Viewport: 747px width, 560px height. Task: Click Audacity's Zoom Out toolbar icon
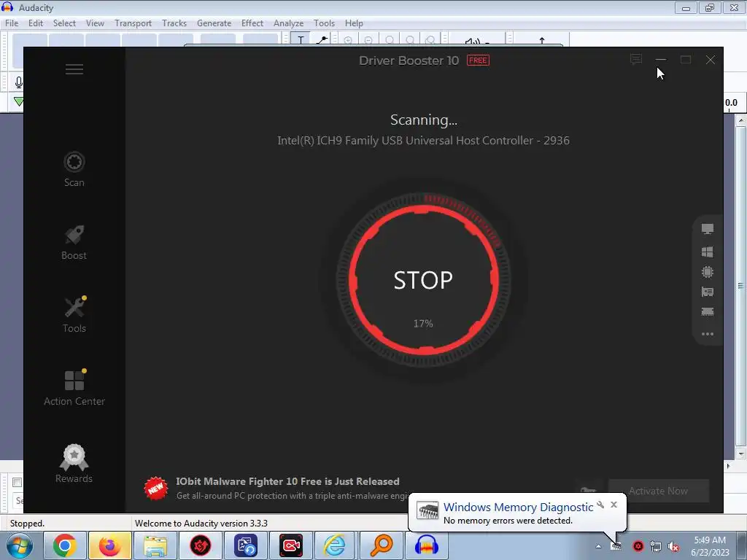click(x=368, y=41)
